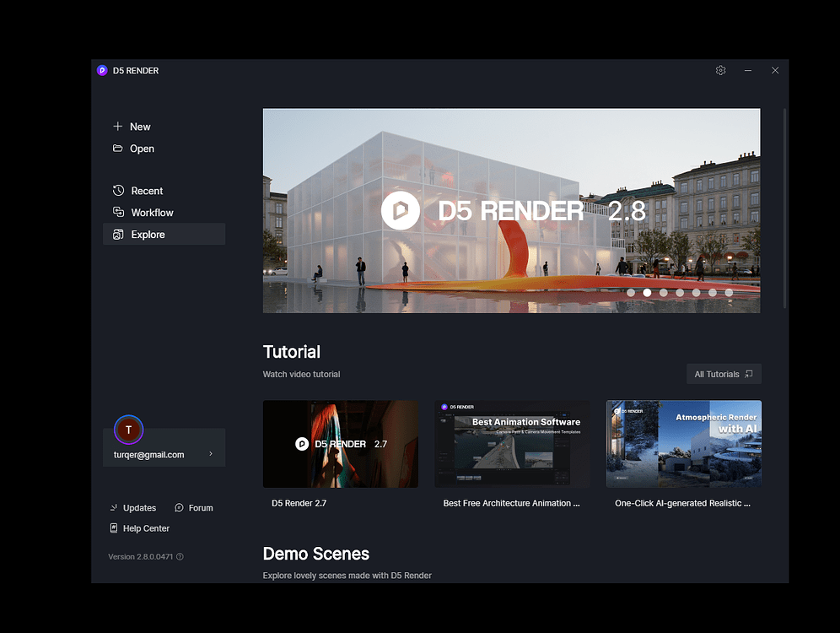The width and height of the screenshot is (840, 633).
Task: Click 'Best Free Architecture Animation ...' title
Action: [511, 503]
